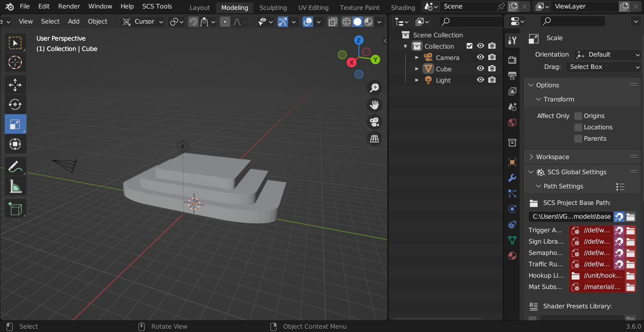Hide the Cube in outliner
This screenshot has height=332, width=644.
coord(480,69)
